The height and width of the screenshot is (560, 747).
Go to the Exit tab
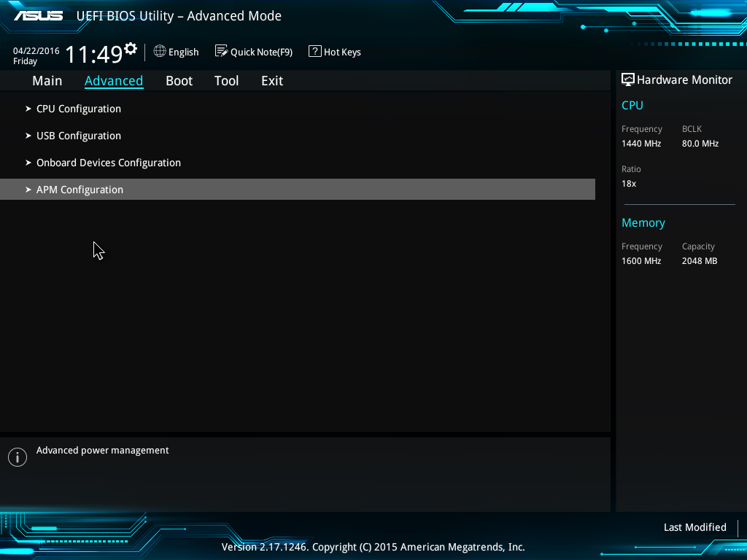click(272, 80)
